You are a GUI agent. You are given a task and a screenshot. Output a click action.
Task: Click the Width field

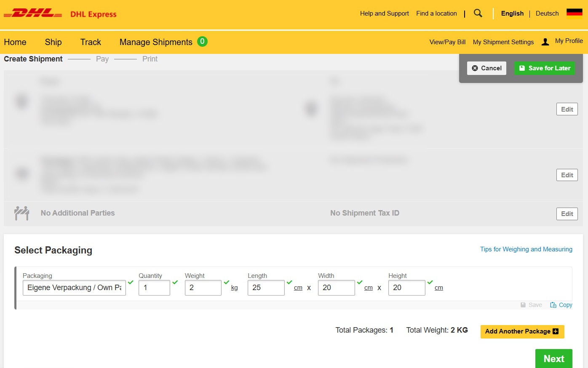337,288
